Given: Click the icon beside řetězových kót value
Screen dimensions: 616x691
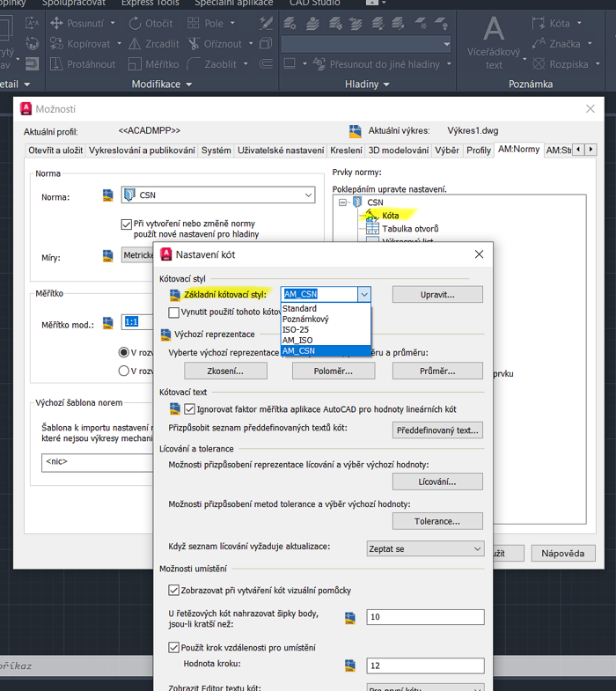Looking at the screenshot, I should click(x=350, y=618).
